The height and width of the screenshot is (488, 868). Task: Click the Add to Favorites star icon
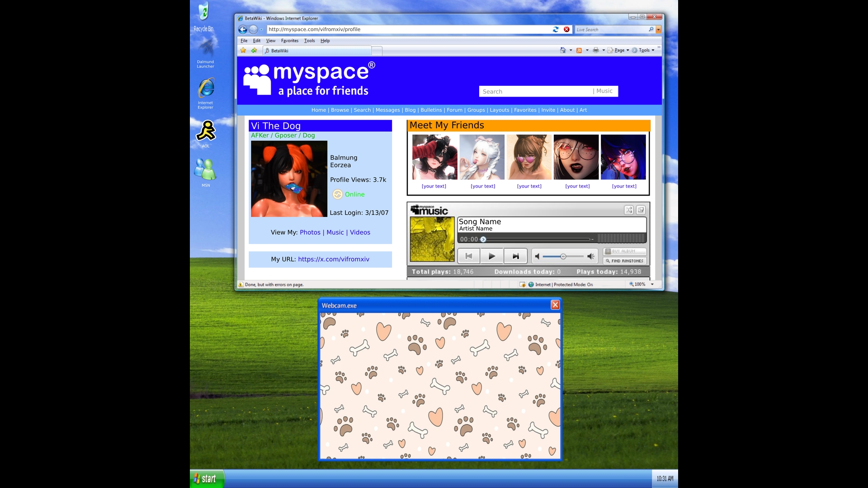point(254,50)
